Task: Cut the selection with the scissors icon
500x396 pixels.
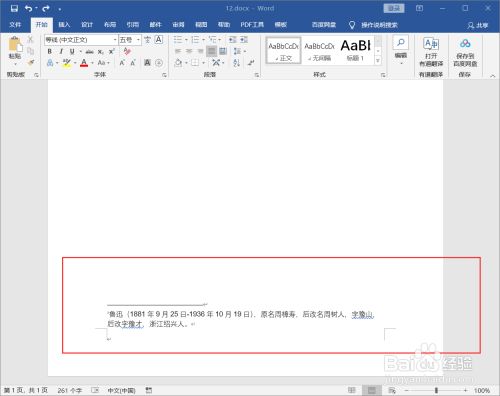Action: pyautogui.click(x=30, y=40)
